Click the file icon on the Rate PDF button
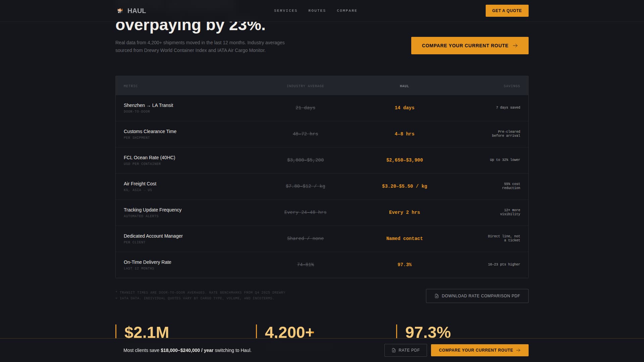The height and width of the screenshot is (362, 644). pos(394,350)
